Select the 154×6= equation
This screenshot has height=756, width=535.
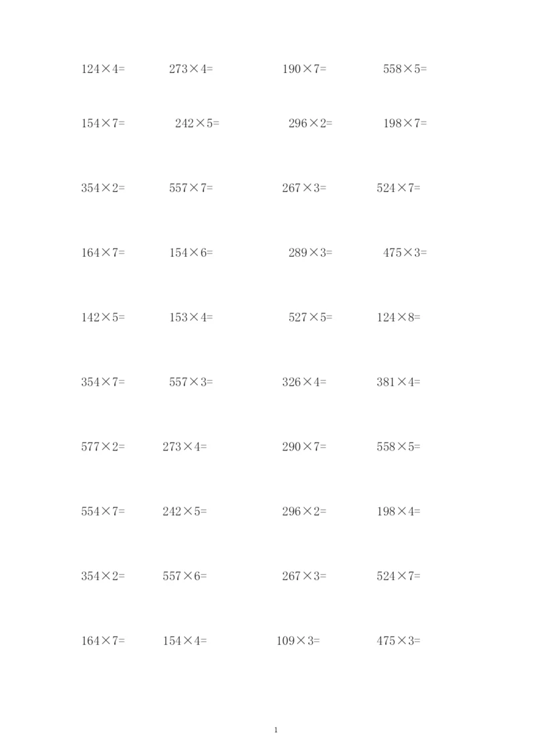pyautogui.click(x=191, y=253)
